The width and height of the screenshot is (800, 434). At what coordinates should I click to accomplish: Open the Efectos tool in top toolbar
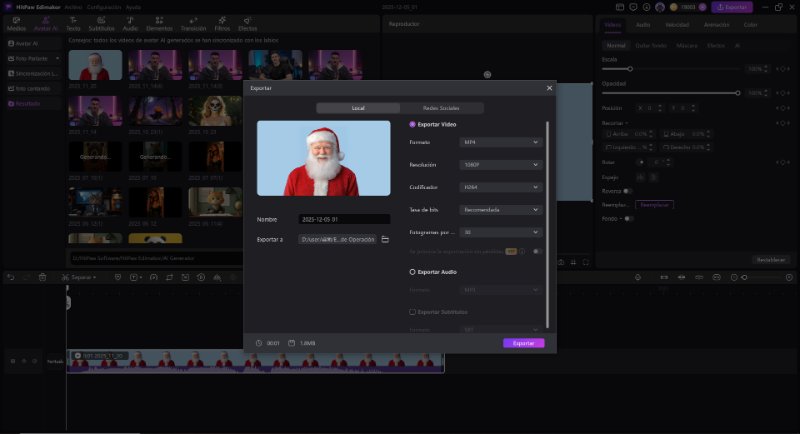247,23
